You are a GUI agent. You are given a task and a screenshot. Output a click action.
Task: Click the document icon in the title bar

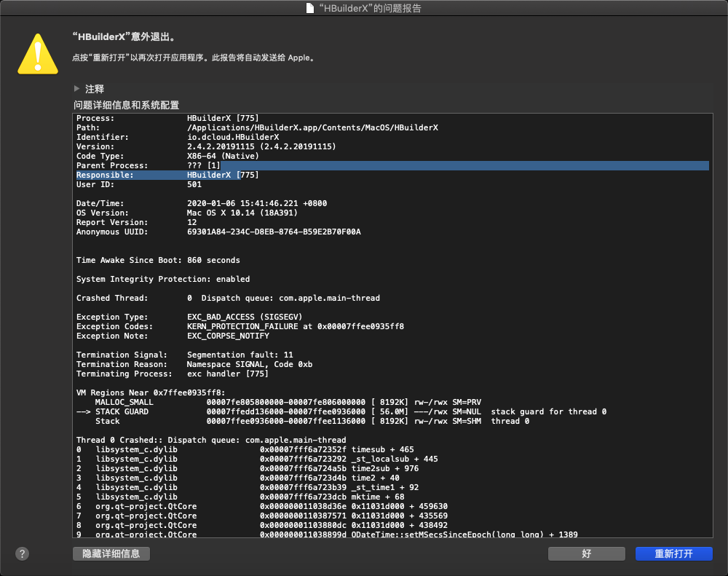310,8
